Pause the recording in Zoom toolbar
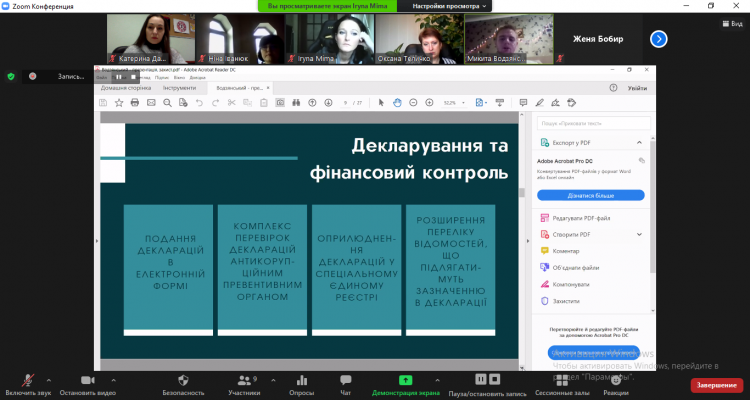The height and width of the screenshot is (400, 750). (x=481, y=379)
